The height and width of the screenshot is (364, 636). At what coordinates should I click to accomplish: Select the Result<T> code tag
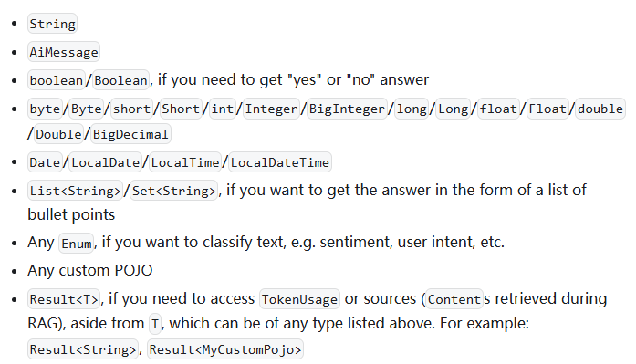coord(64,299)
